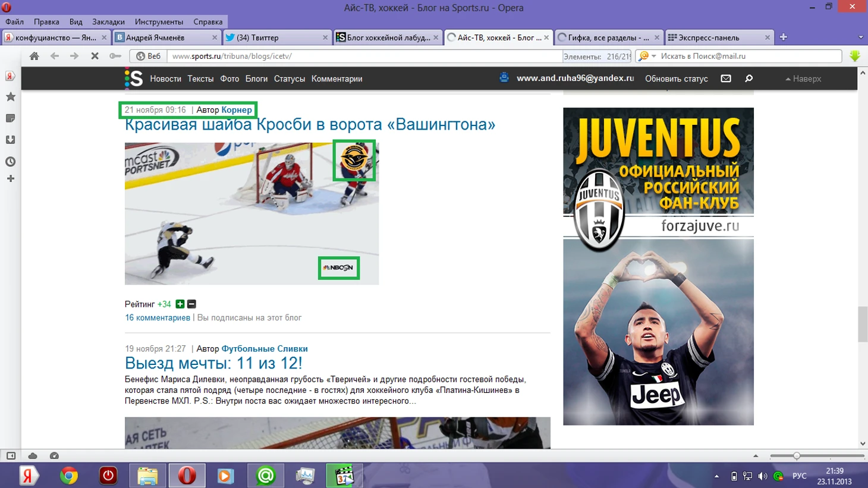
Task: Open the Notes panel in Opera sidebar
Action: click(x=11, y=118)
